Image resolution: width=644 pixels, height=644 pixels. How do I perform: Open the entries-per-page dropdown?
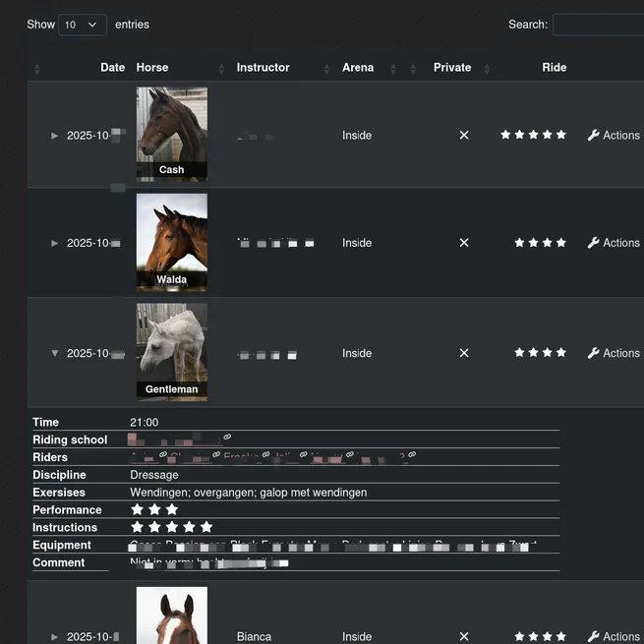(83, 25)
